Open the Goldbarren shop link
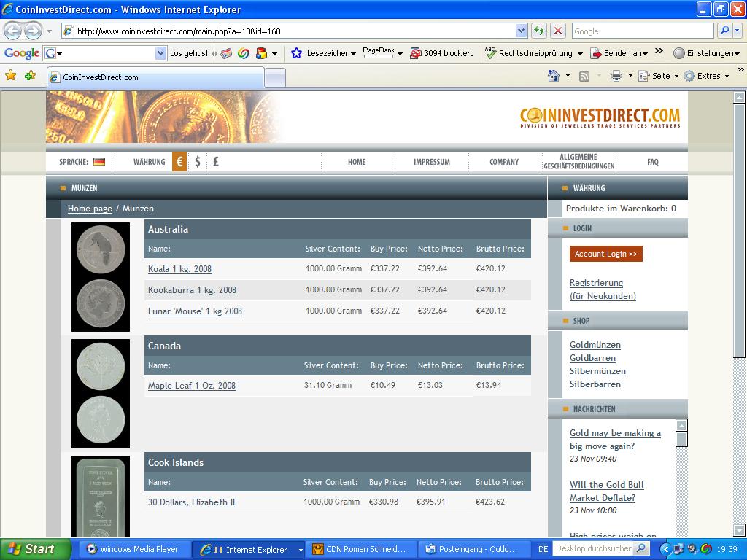This screenshot has height=560, width=747. 592,357
